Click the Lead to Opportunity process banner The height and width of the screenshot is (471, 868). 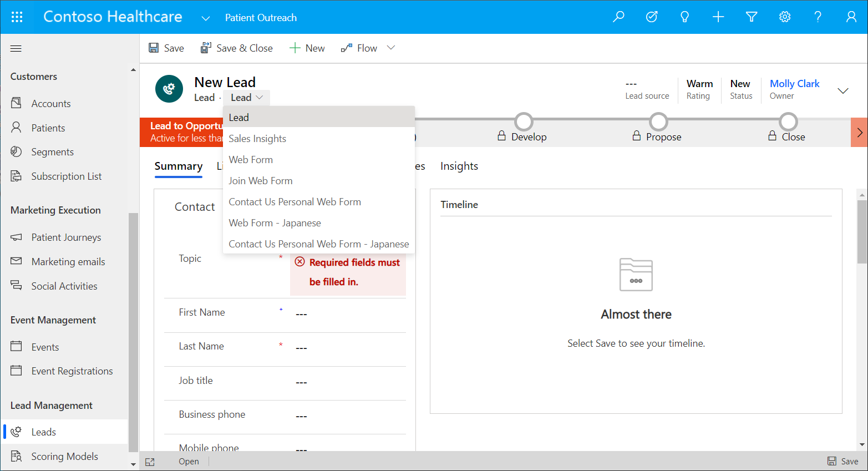click(x=182, y=132)
